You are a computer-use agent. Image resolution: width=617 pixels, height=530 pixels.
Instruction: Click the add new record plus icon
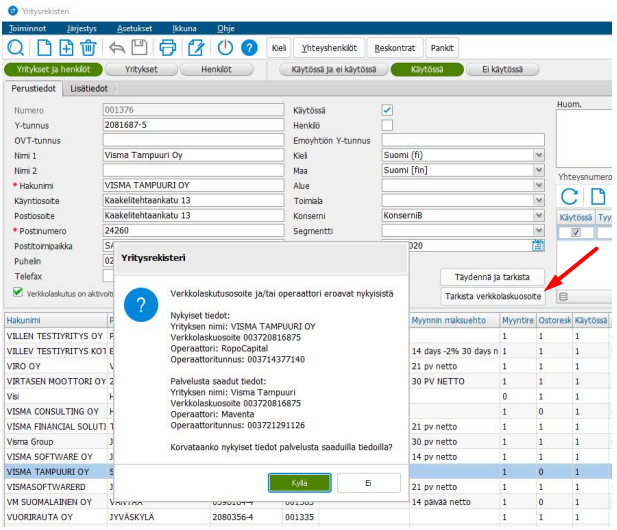(66, 48)
